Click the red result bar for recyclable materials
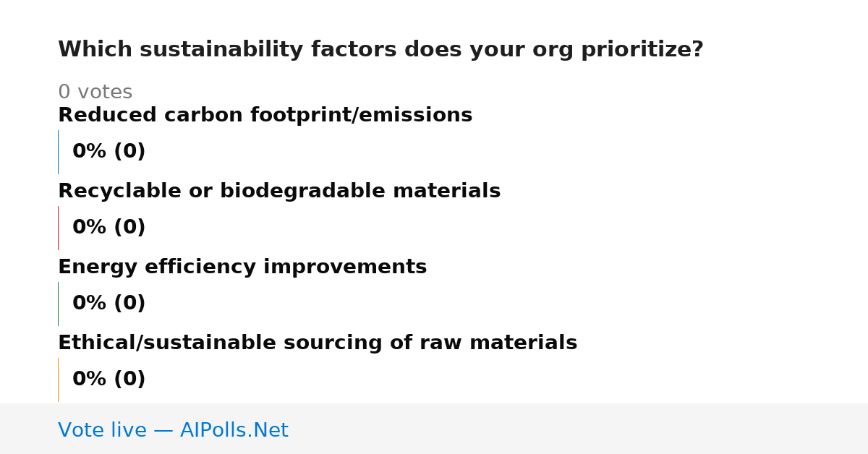The width and height of the screenshot is (868, 454). [x=58, y=228]
